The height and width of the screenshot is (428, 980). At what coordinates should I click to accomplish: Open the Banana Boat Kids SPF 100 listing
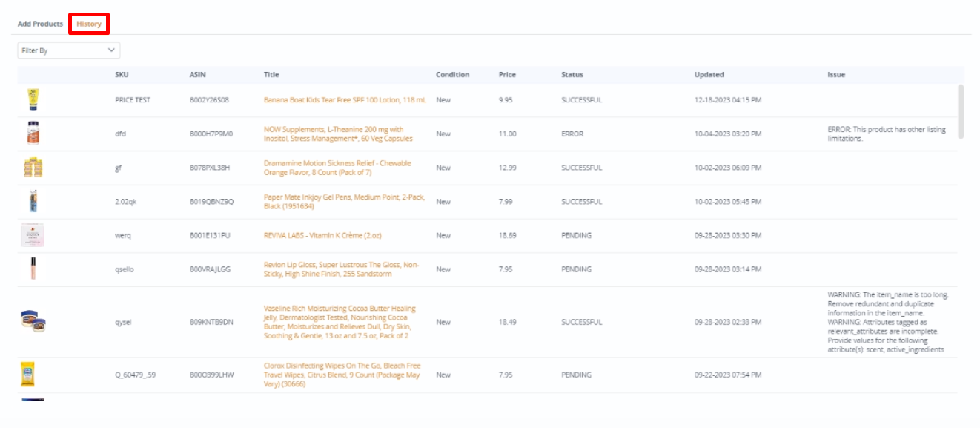[x=345, y=100]
